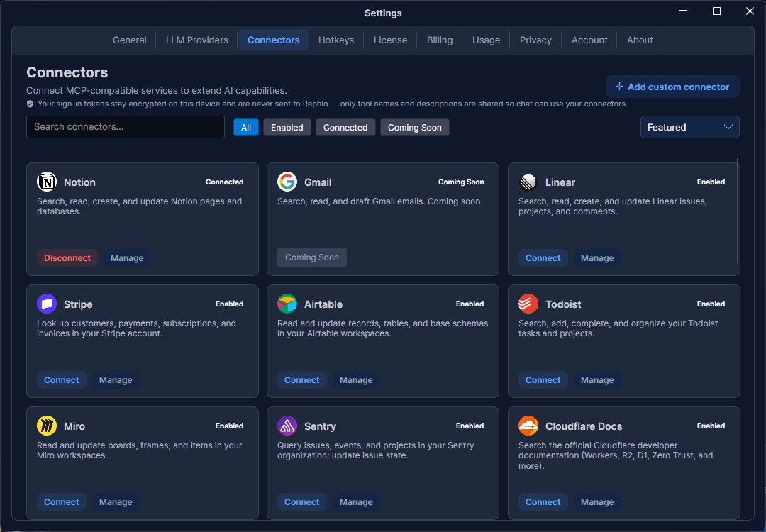Filter connectors by Connected
766x532 pixels.
pos(345,128)
